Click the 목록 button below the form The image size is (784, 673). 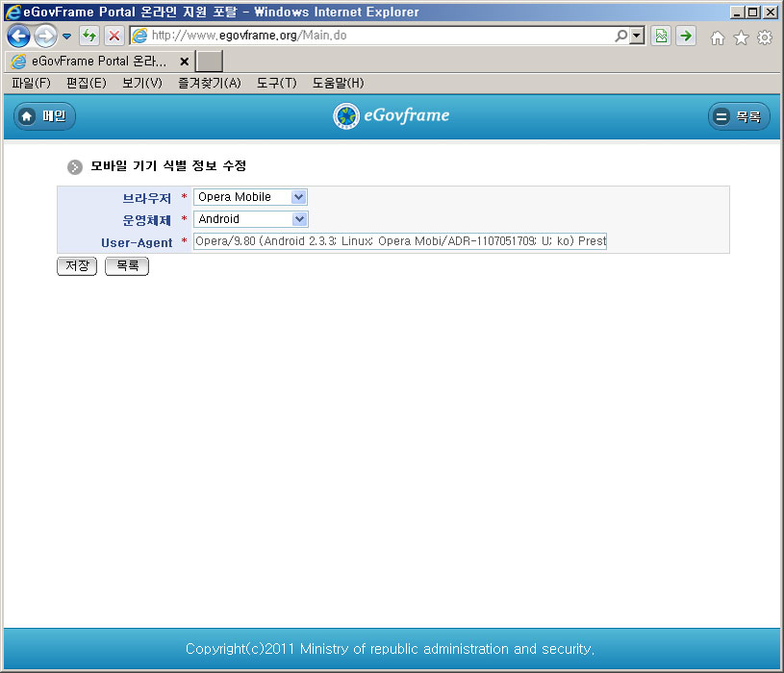(x=127, y=266)
